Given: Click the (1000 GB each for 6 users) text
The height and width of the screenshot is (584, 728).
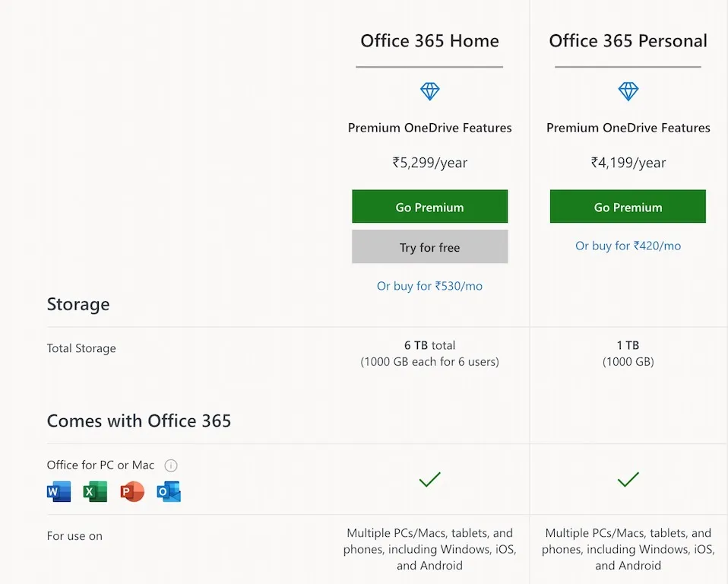Looking at the screenshot, I should 430,361.
